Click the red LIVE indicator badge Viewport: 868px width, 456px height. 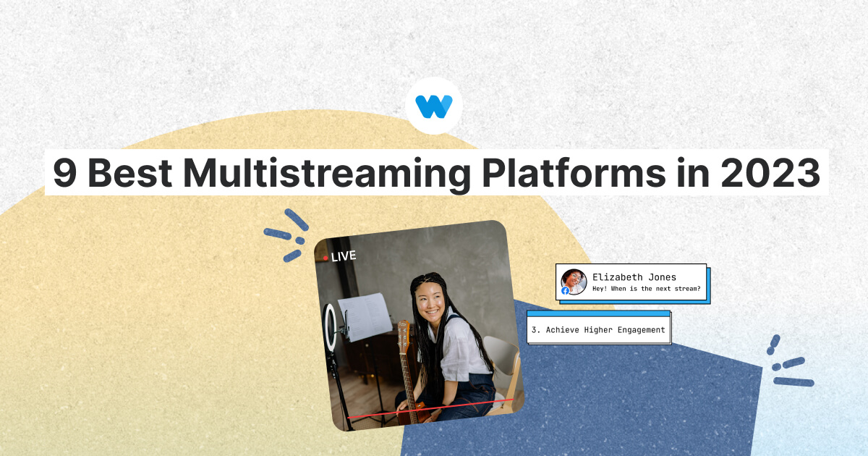pyautogui.click(x=340, y=256)
